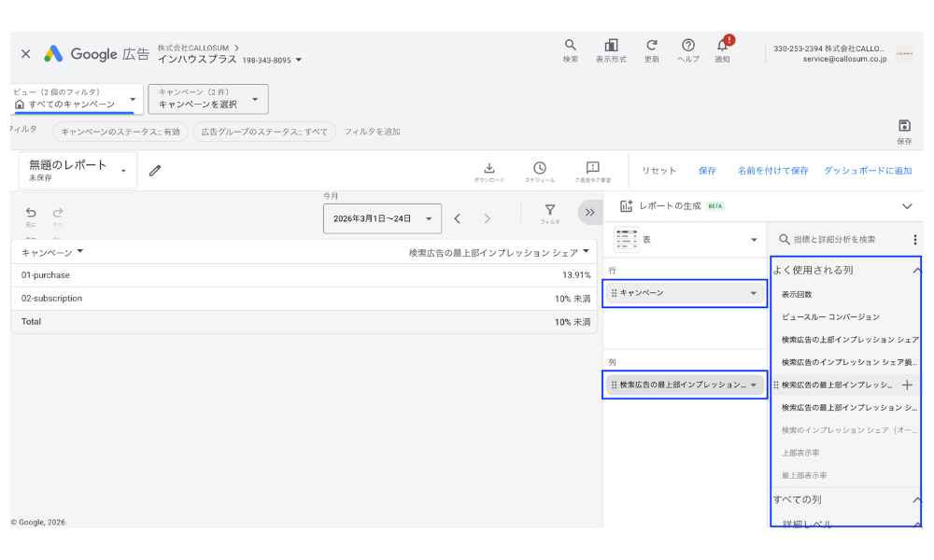Open the 検索広告の最上部インプレッション シェア header menu
934x560 pixels.
tap(587, 252)
